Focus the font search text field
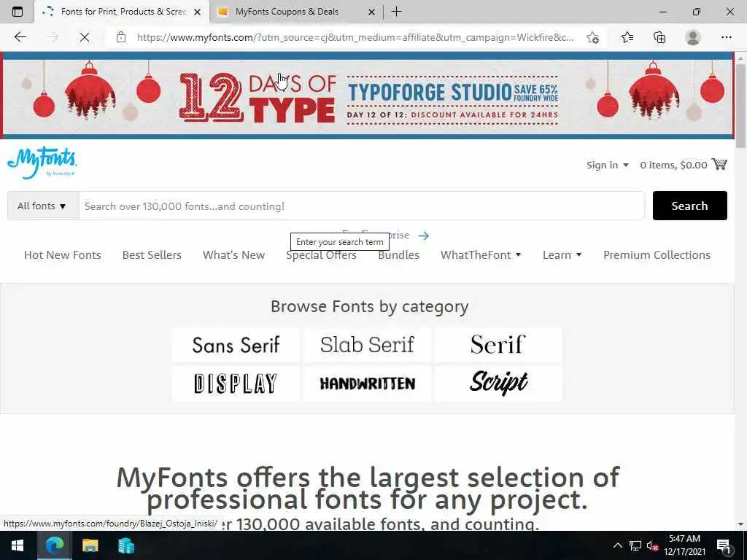The image size is (747, 560). point(361,206)
